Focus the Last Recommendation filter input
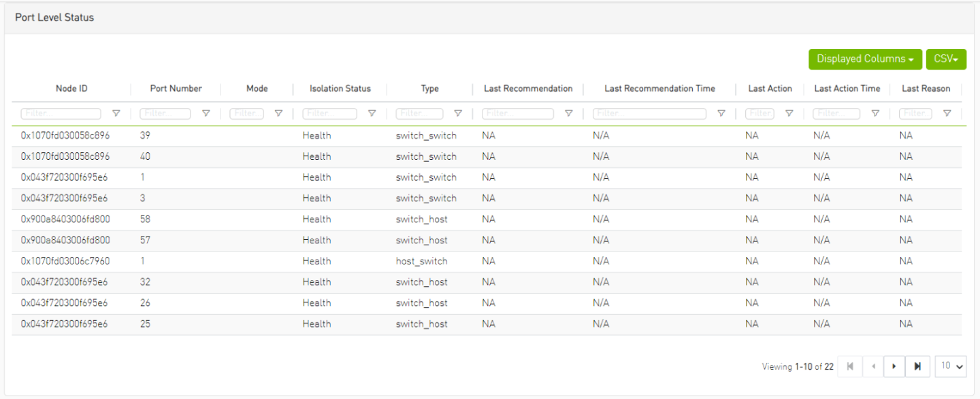This screenshot has width=980, height=399. click(517, 114)
